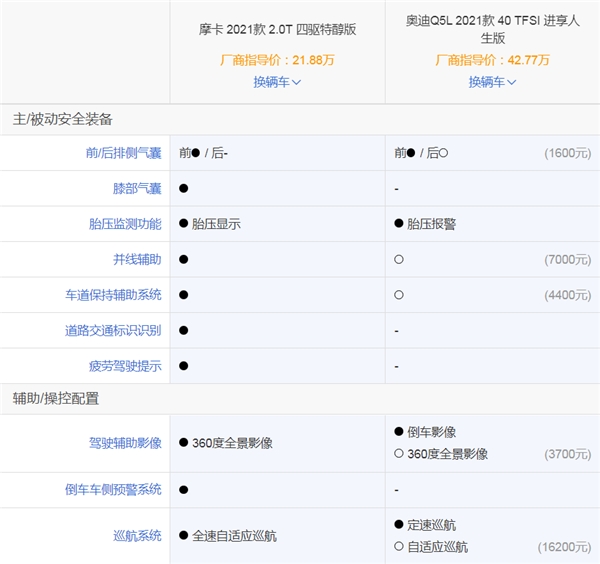Click the 摩卡 厂商指导价 21.88万 price

coord(277,60)
